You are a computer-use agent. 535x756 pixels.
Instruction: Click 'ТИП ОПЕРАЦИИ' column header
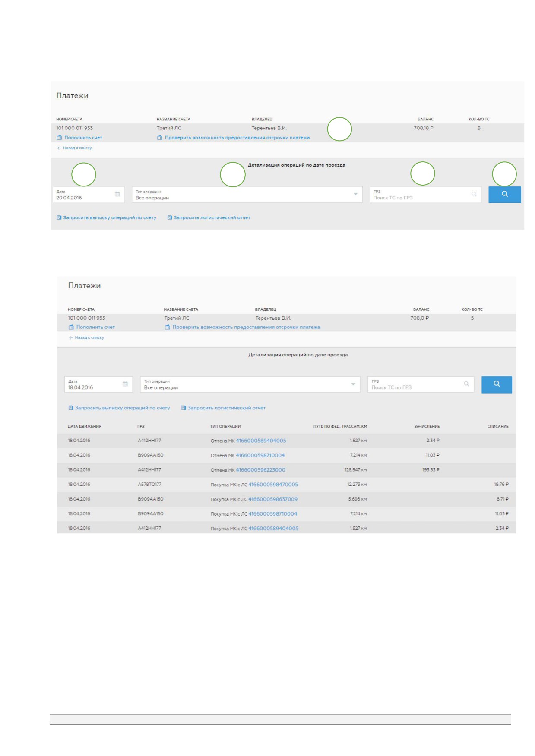coord(225,426)
